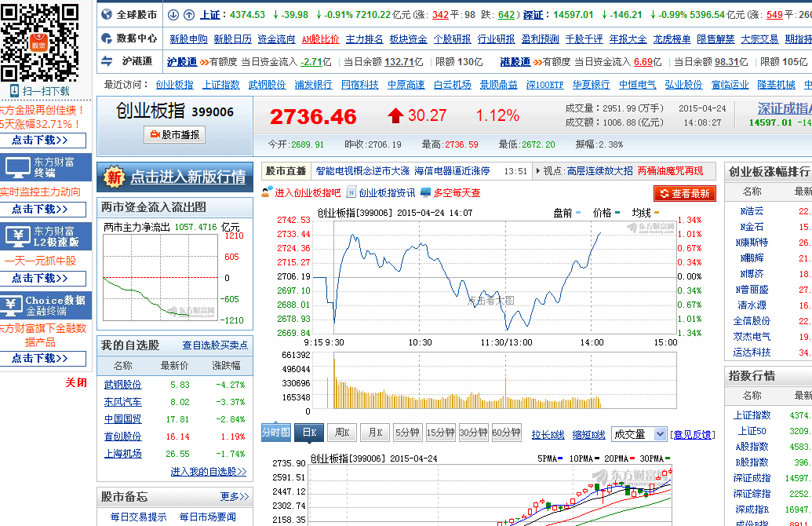Click the 查看最新 button
The height and width of the screenshot is (526, 812).
[x=685, y=194]
